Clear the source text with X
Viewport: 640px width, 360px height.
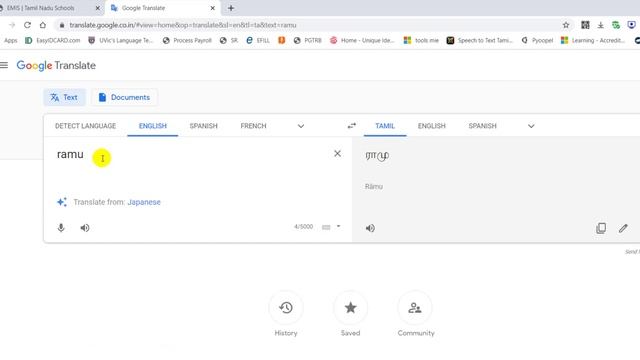tap(337, 153)
